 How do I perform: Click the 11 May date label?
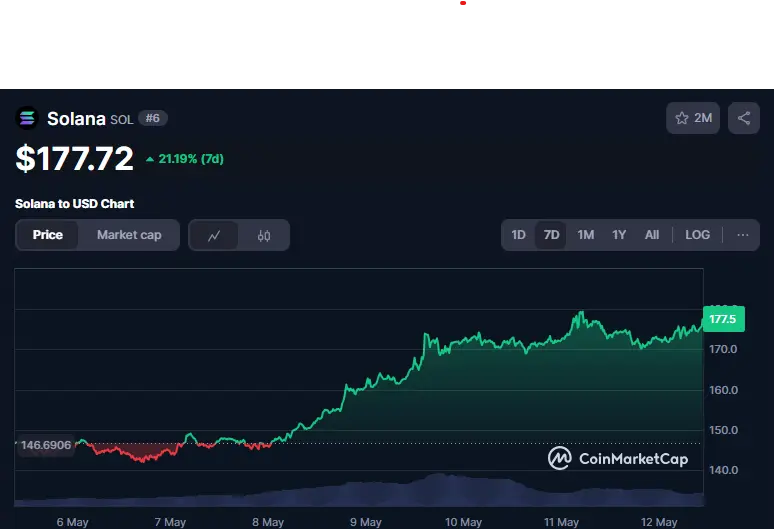(561, 522)
